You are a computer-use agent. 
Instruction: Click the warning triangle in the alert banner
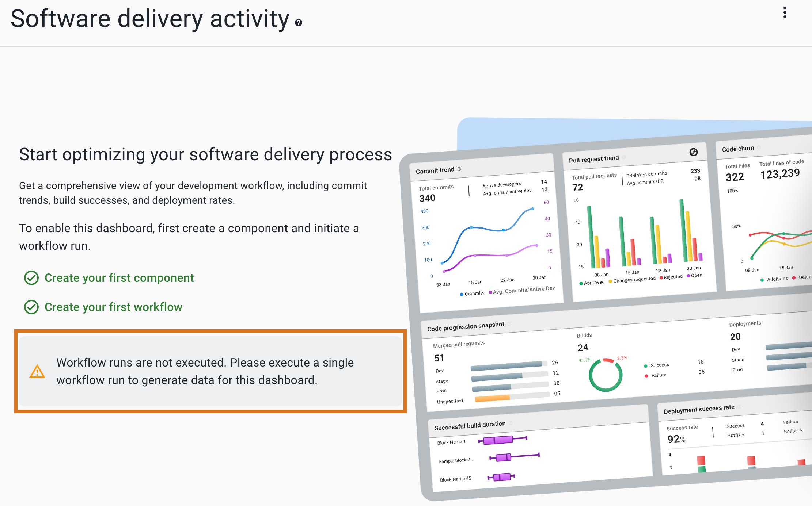(38, 371)
